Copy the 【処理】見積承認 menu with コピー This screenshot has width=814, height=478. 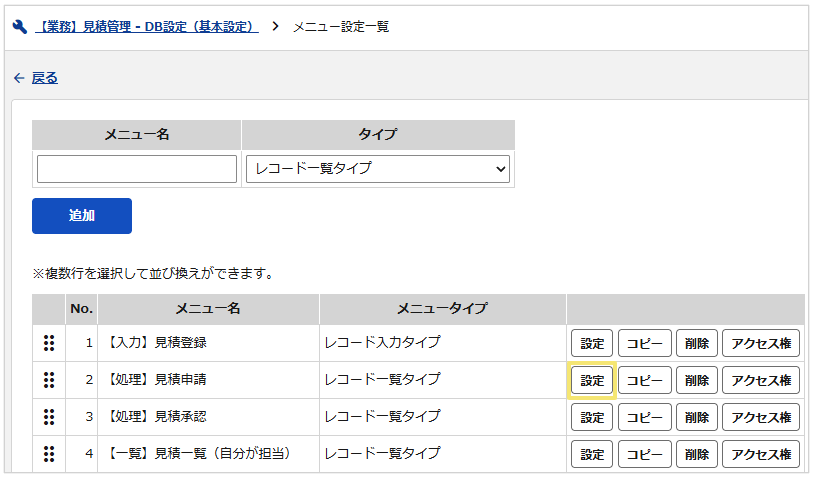tap(645, 417)
